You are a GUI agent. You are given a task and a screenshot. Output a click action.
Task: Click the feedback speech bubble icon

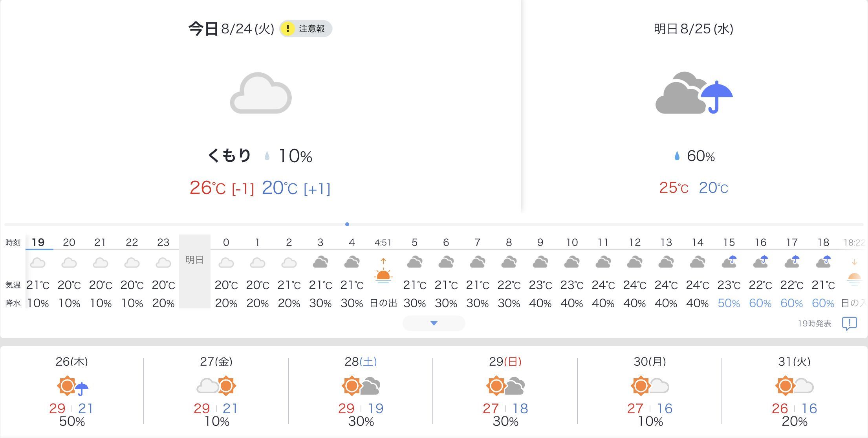849,324
